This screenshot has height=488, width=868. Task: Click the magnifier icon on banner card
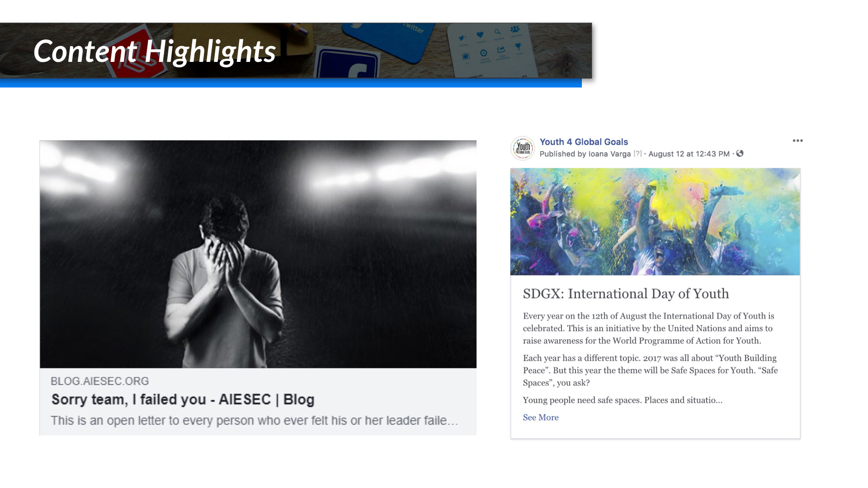coord(497,32)
